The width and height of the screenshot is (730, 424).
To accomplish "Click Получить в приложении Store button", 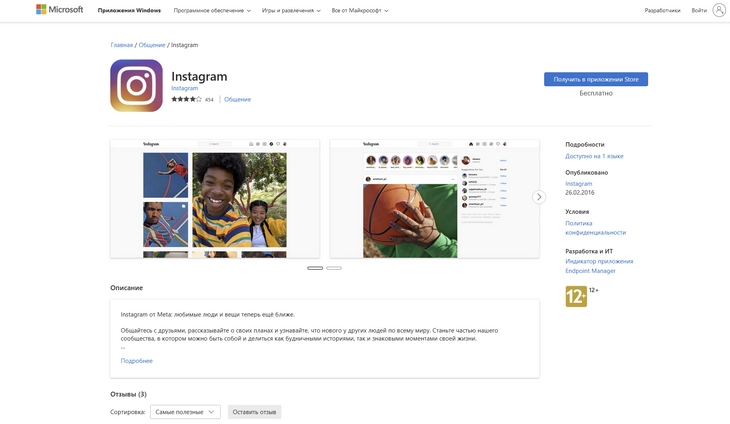I will tap(596, 79).
